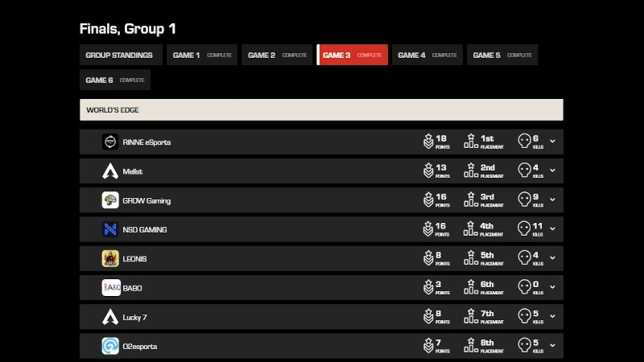Click the kills skull icon for GROW Gaming
Image resolution: width=644 pixels, height=362 pixels.
(524, 200)
